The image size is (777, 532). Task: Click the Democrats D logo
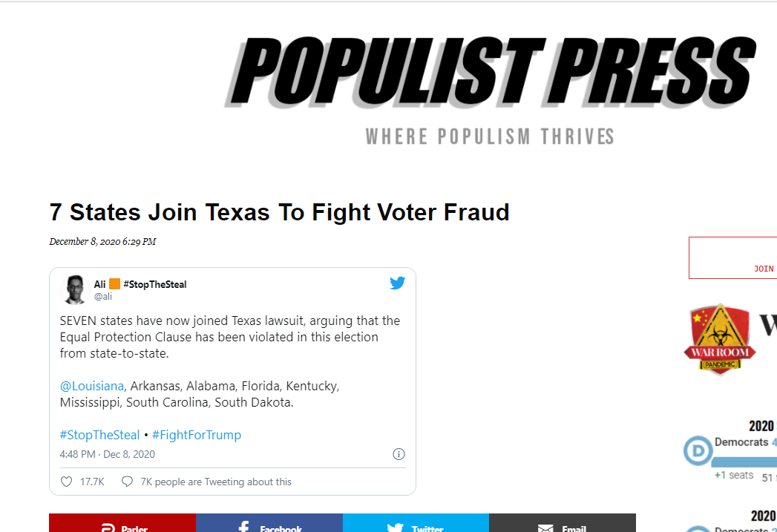point(698,450)
